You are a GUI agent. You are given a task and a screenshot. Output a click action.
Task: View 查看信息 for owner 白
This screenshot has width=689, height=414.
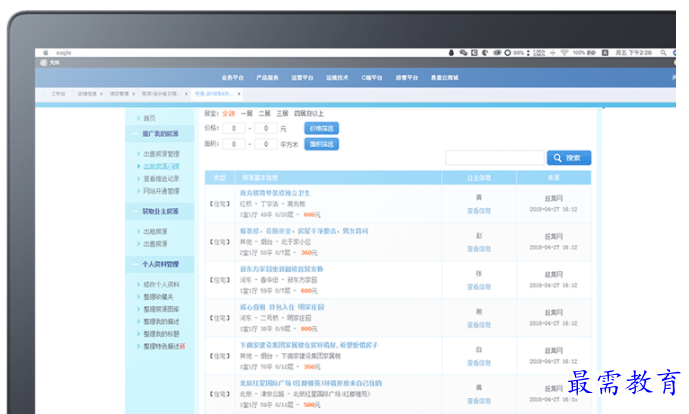click(x=479, y=363)
